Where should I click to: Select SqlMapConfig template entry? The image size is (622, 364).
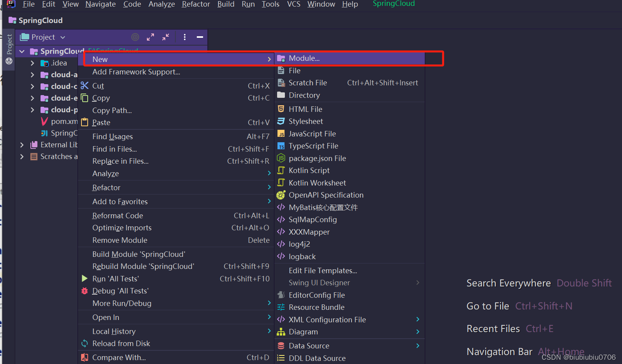click(350, 219)
